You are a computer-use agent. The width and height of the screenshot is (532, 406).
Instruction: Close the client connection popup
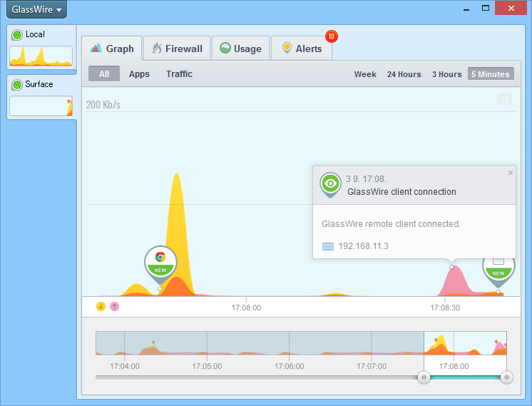point(511,173)
